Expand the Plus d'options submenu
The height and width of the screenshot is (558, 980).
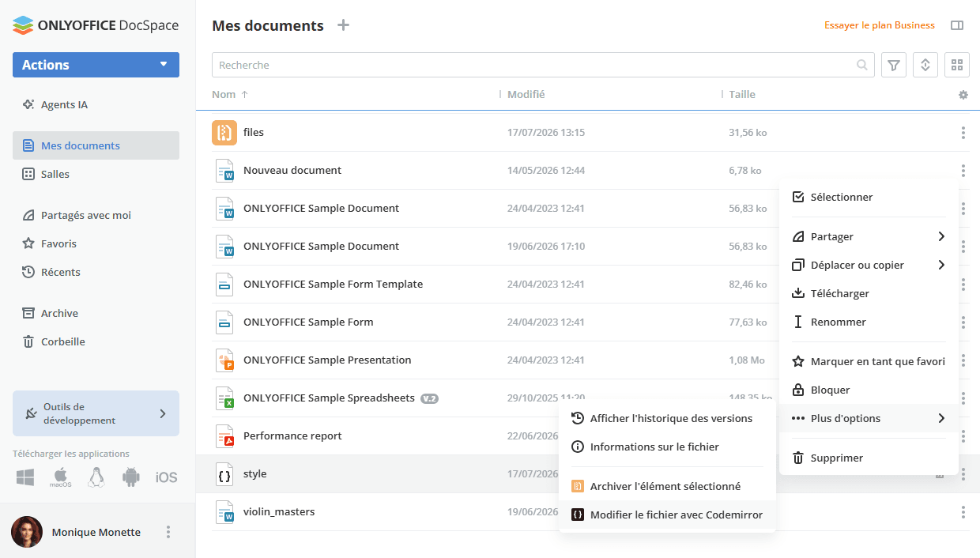pos(869,418)
